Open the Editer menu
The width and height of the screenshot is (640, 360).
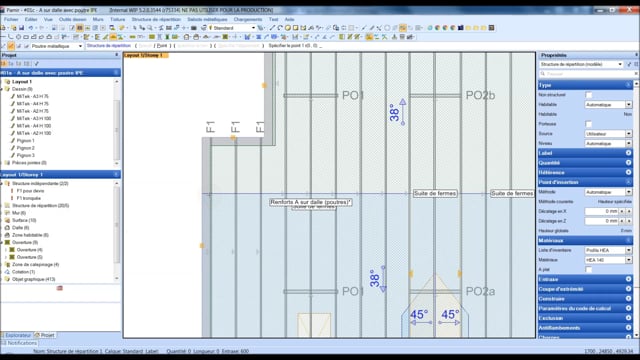click(31, 19)
